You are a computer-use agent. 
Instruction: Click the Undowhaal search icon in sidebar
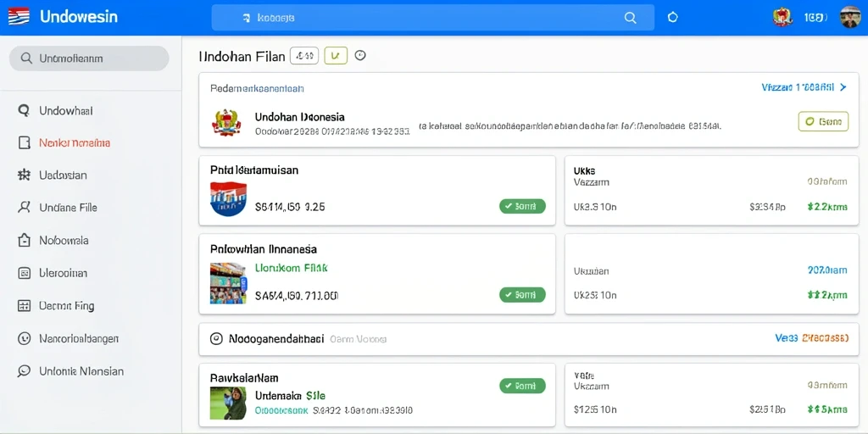point(24,111)
